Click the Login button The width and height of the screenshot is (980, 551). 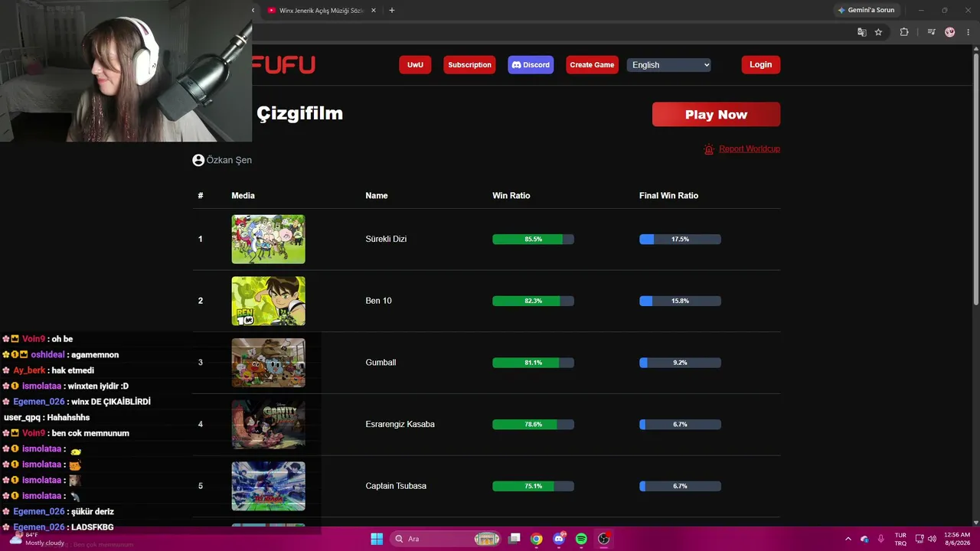[760, 65]
